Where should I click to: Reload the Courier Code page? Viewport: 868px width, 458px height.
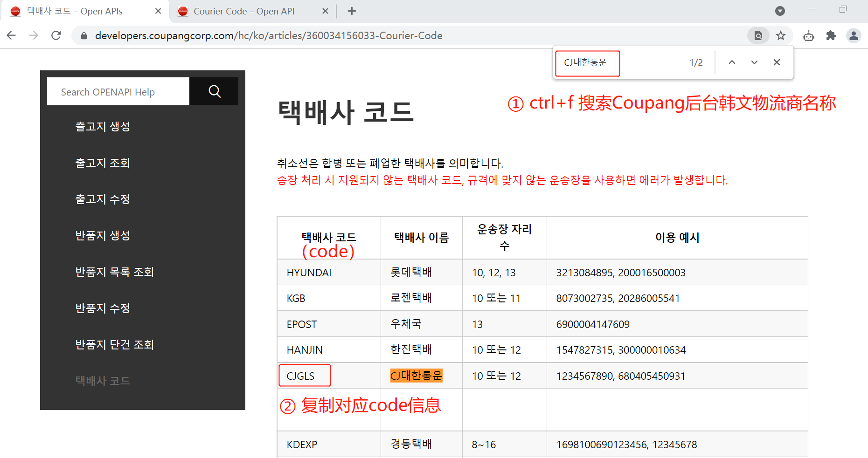click(56, 35)
